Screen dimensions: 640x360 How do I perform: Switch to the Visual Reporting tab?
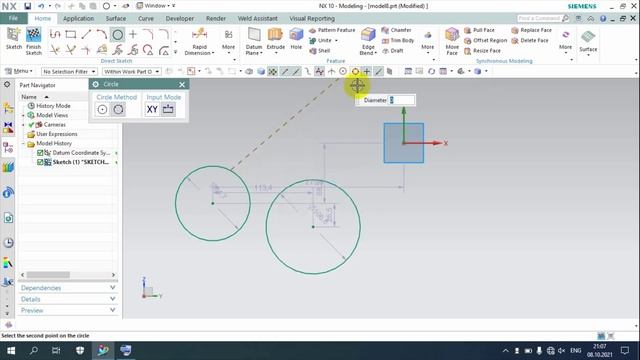[x=312, y=18]
